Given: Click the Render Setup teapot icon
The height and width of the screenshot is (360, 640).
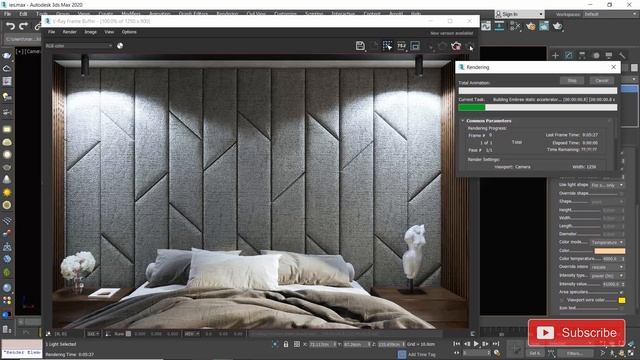Looking at the screenshot, I should (x=530, y=26).
